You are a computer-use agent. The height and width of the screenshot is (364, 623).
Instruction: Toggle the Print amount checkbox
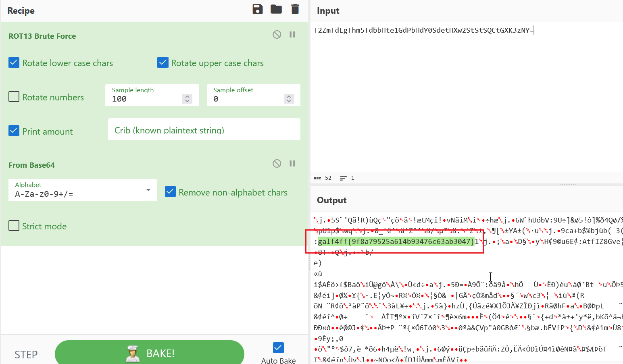point(14,131)
